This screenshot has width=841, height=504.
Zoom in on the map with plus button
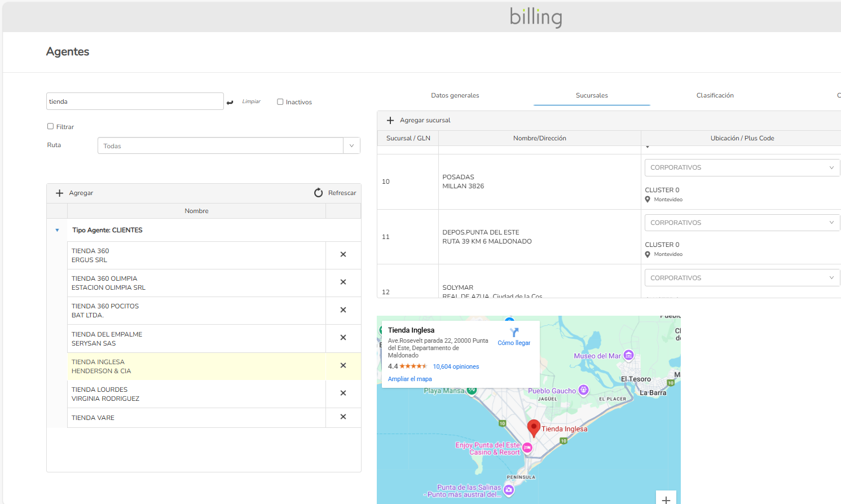[x=666, y=499]
